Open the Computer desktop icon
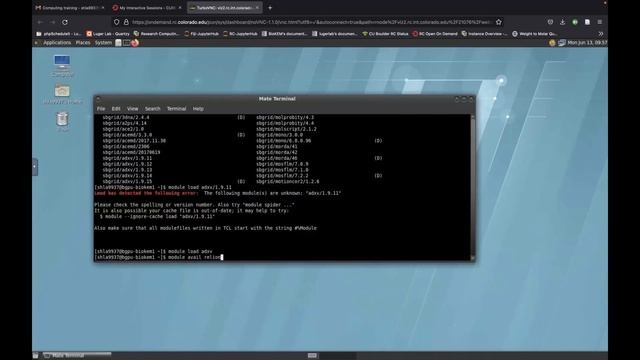Screen dimensions: 640x360 [x=62, y=65]
